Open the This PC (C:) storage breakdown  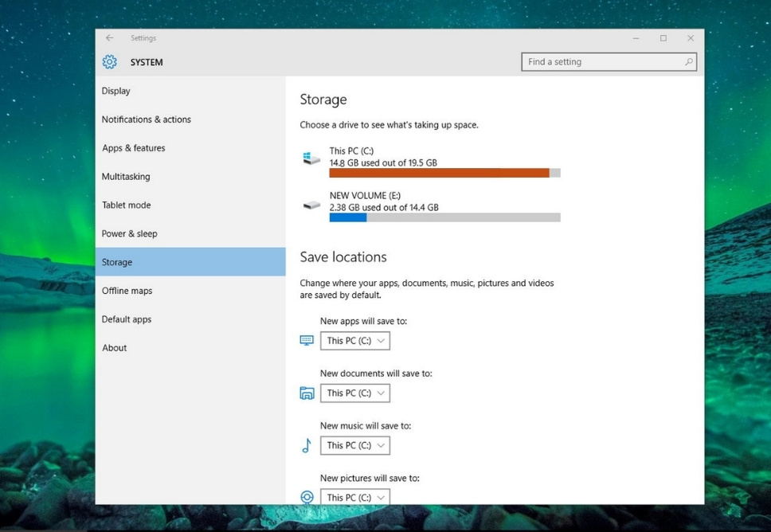click(383, 157)
